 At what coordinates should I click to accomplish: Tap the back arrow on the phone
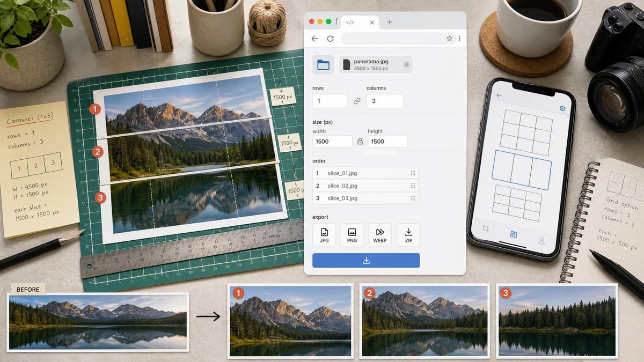coord(499,95)
